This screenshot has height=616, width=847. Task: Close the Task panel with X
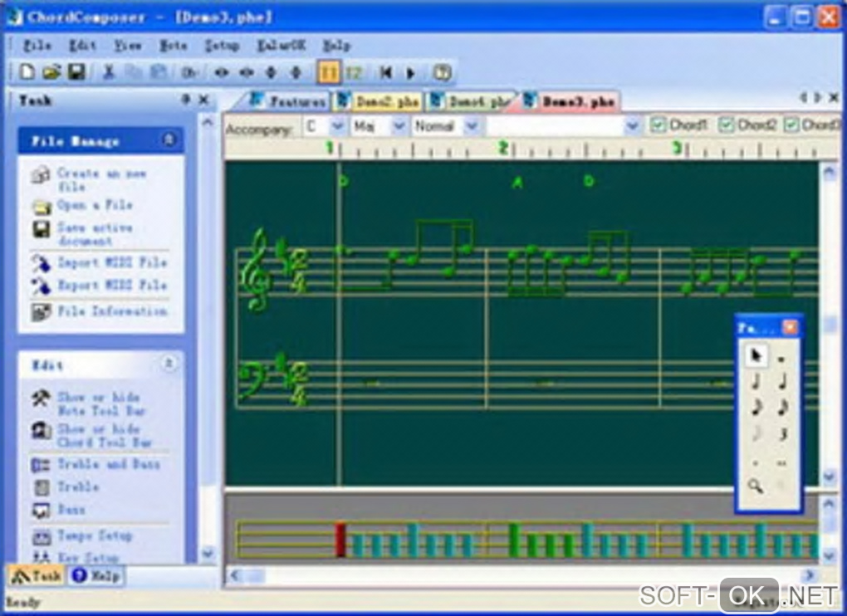coord(203,100)
